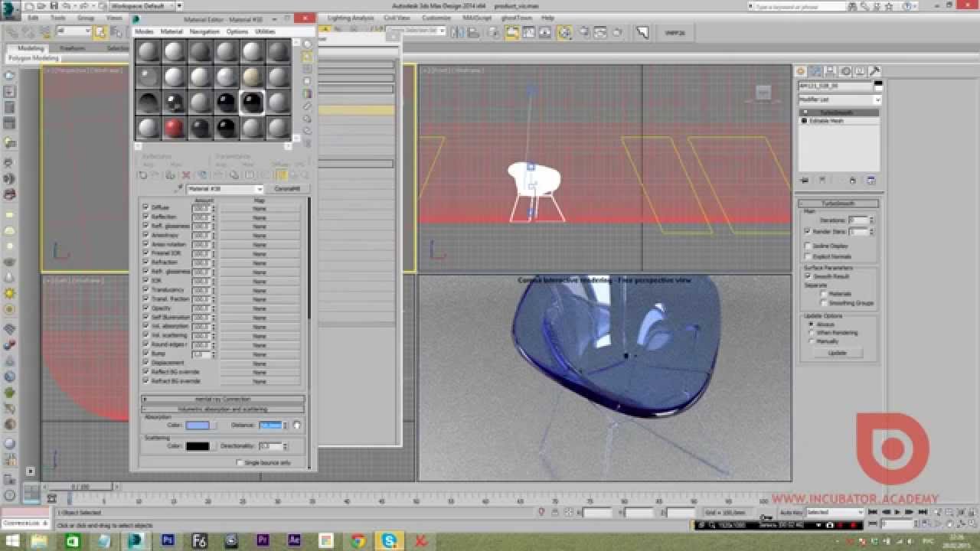Click the Assign Material to Selection icon
The height and width of the screenshot is (551, 980).
click(x=170, y=175)
